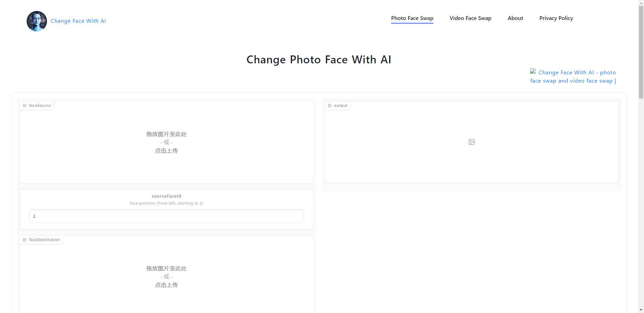Click the broken image icon near the photo face swap link

(x=533, y=72)
